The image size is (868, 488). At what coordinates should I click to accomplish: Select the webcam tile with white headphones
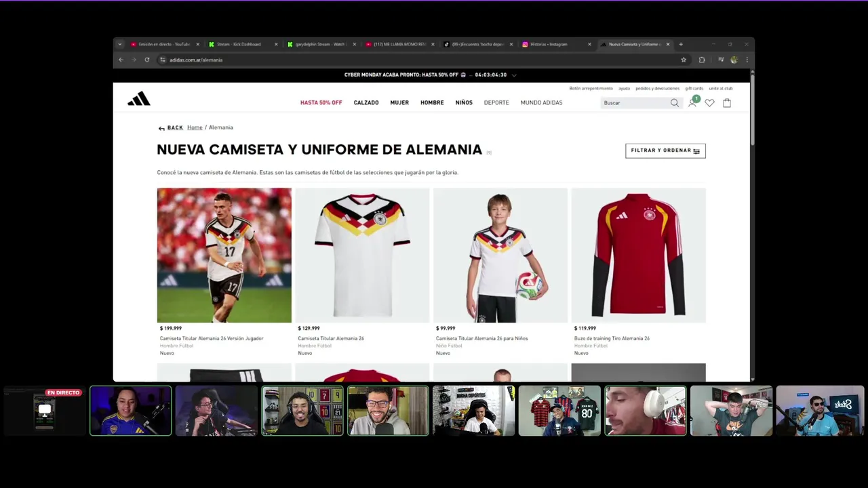tap(645, 411)
